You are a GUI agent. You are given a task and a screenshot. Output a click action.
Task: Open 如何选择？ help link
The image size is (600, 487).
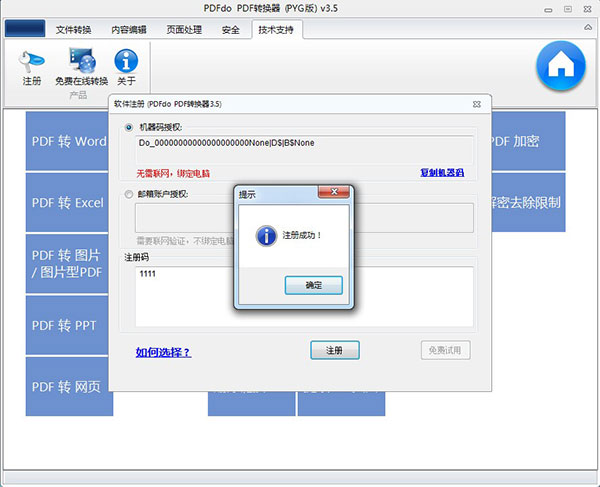(x=163, y=352)
